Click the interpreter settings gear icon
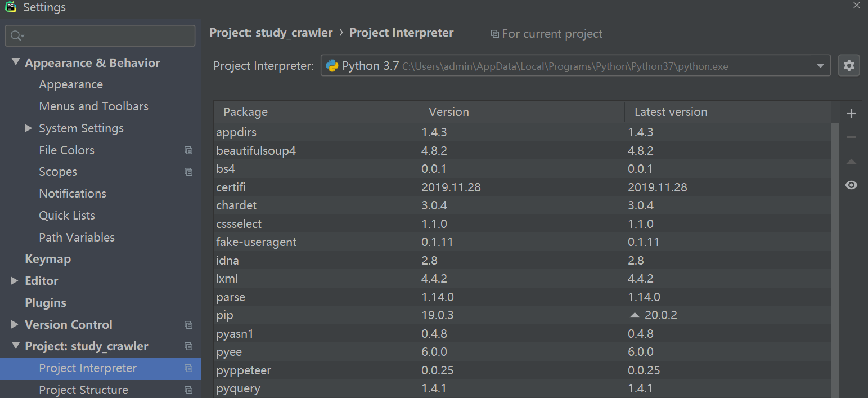This screenshot has width=868, height=398. point(849,66)
